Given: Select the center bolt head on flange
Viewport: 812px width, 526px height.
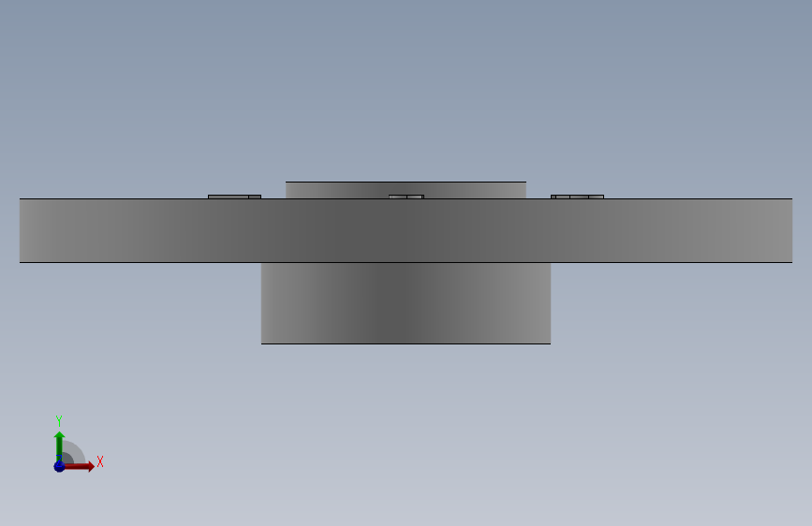Looking at the screenshot, I should click(406, 197).
